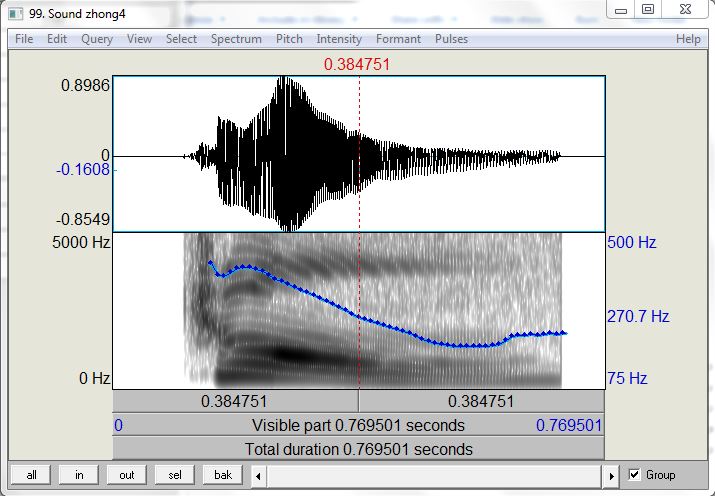Open the Formant menu
Viewport: 715px width, 496px height.
(398, 39)
